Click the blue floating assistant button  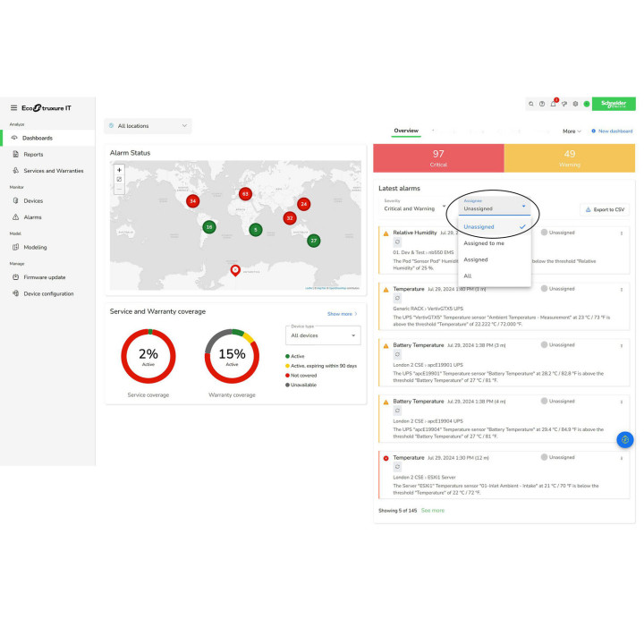point(624,440)
